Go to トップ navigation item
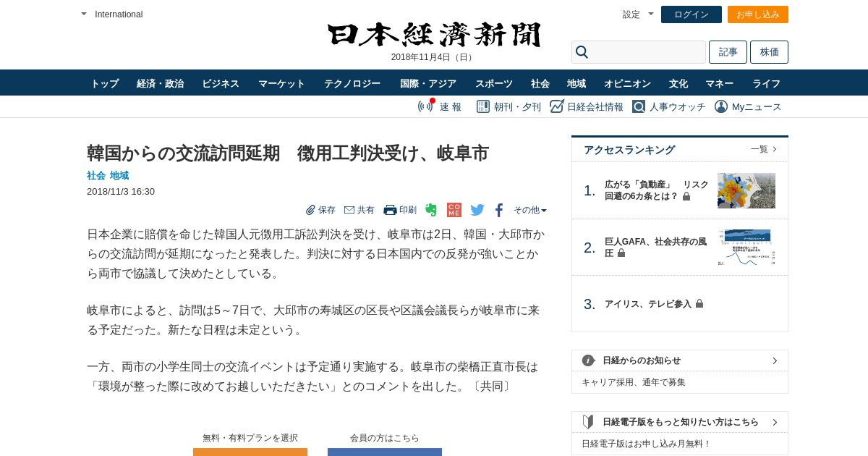This screenshot has width=868, height=456. 105,83
